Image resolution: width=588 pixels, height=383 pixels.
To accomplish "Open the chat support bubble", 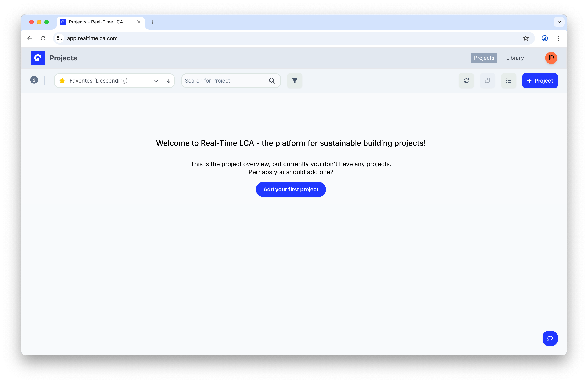I will (x=550, y=338).
